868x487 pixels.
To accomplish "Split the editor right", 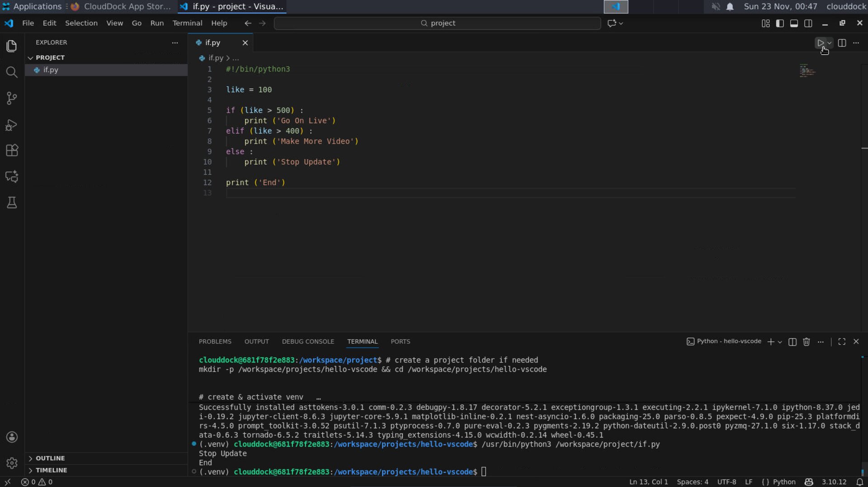I will pyautogui.click(x=842, y=43).
